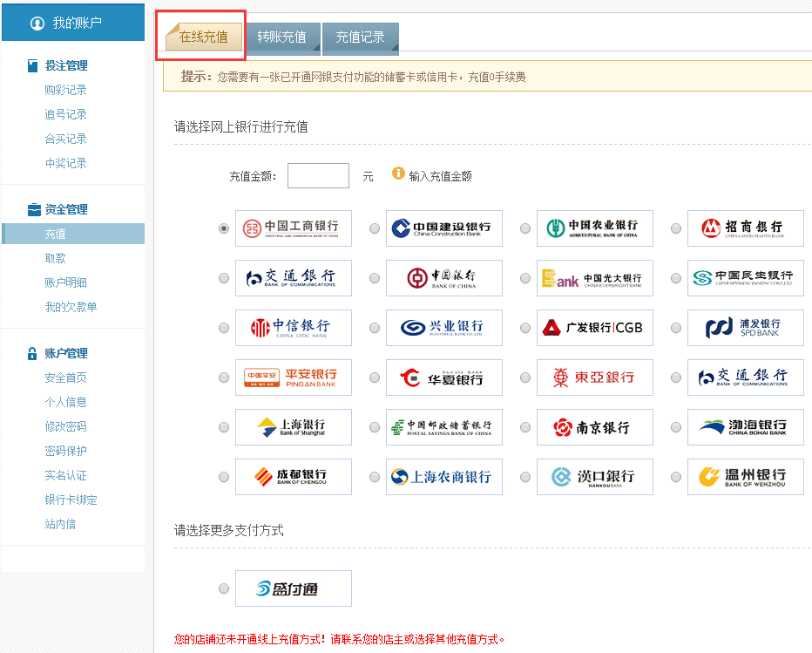812x653 pixels.
Task: Click the lock icon next to 账户管理
Action: [x=32, y=353]
